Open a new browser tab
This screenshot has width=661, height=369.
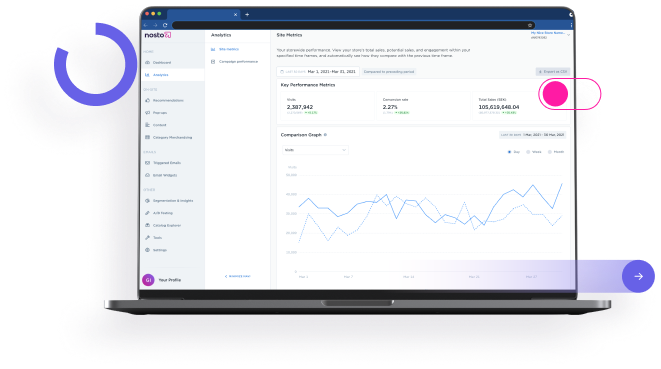(x=247, y=14)
